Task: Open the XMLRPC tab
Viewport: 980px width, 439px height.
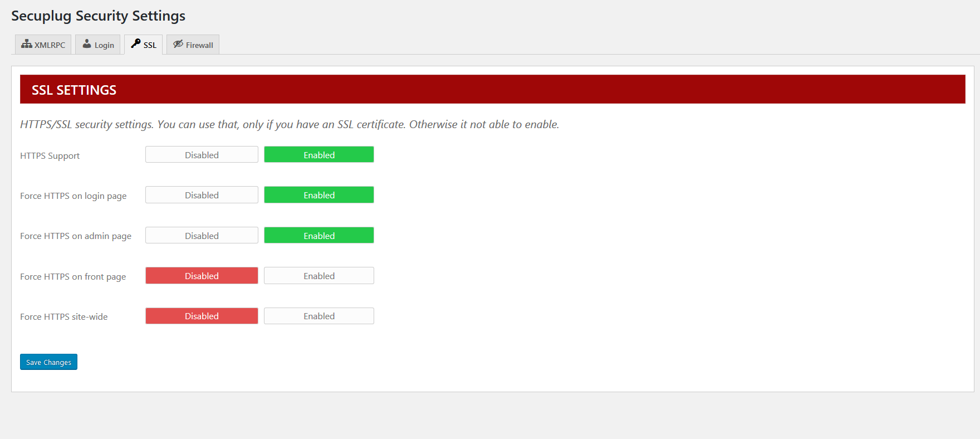Action: [x=43, y=45]
